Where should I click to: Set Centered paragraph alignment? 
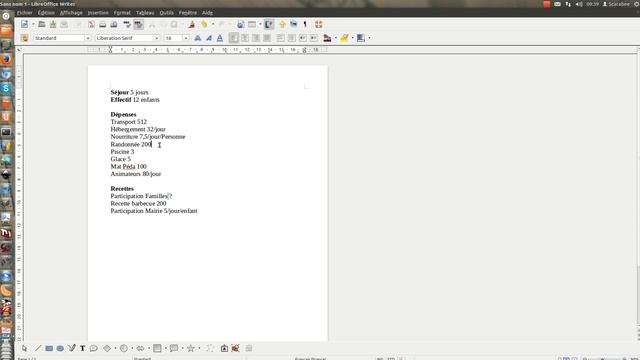click(244, 38)
